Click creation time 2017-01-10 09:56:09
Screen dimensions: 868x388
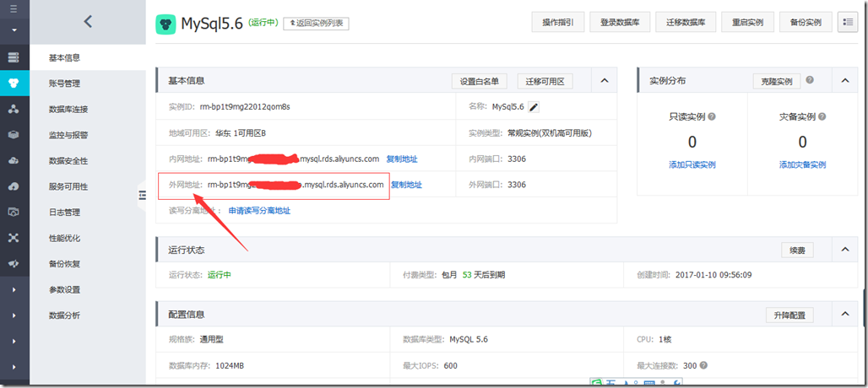click(713, 275)
